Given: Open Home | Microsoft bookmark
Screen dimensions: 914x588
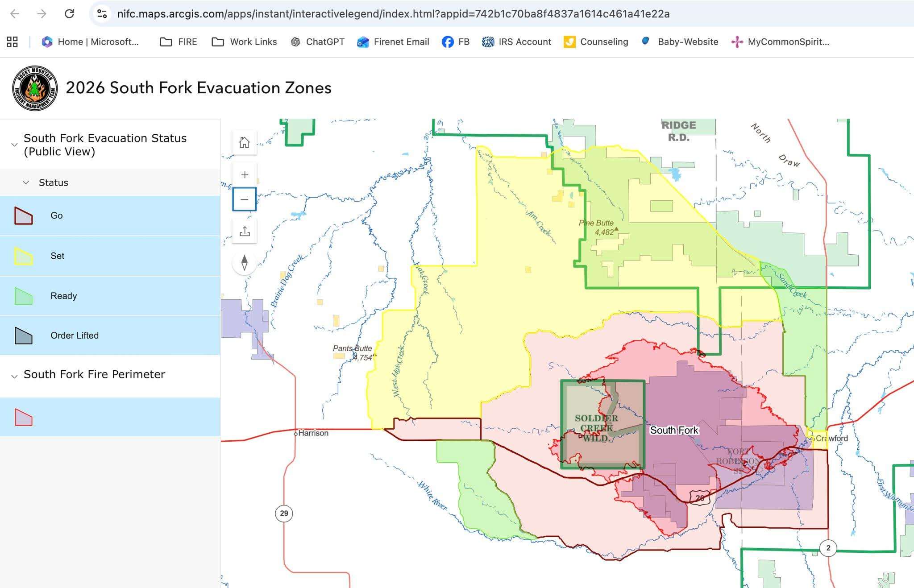Looking at the screenshot, I should [x=90, y=42].
